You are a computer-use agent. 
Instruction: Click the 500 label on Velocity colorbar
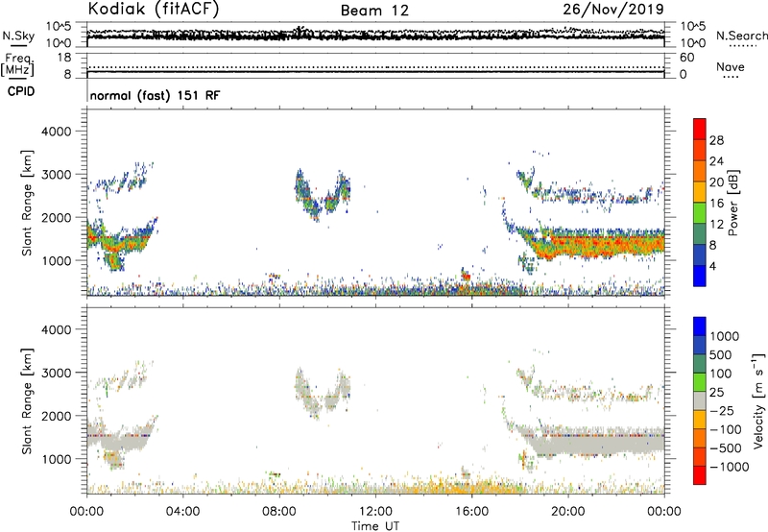[721, 355]
